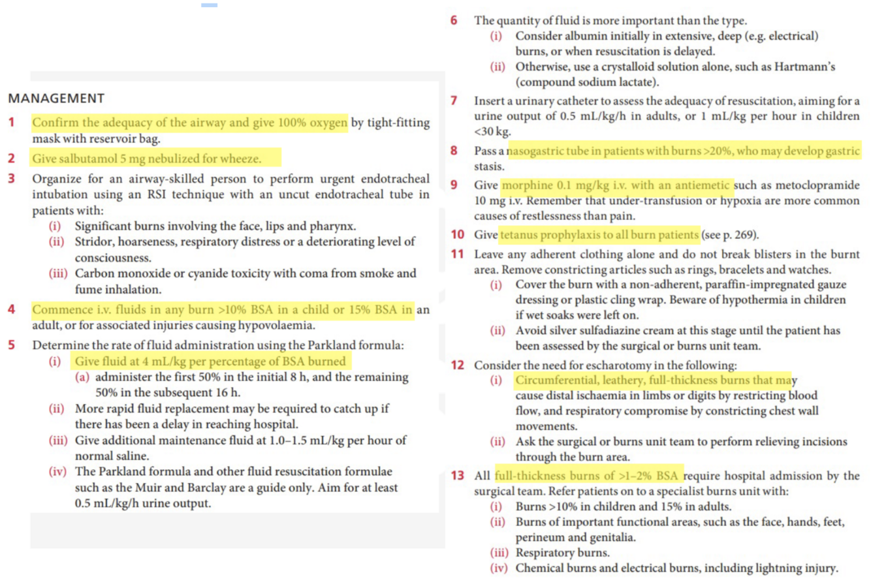The width and height of the screenshot is (871, 588).
Task: Click highlighted "morphine 0.1 mg/kg i.v. with an antiemetic"
Action: [616, 185]
